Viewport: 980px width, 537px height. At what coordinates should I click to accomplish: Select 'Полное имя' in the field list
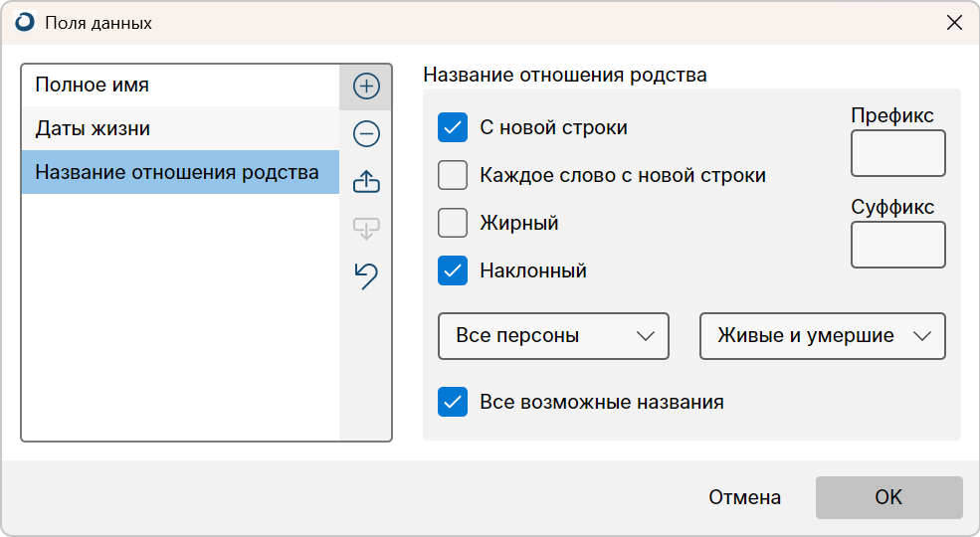point(181,85)
